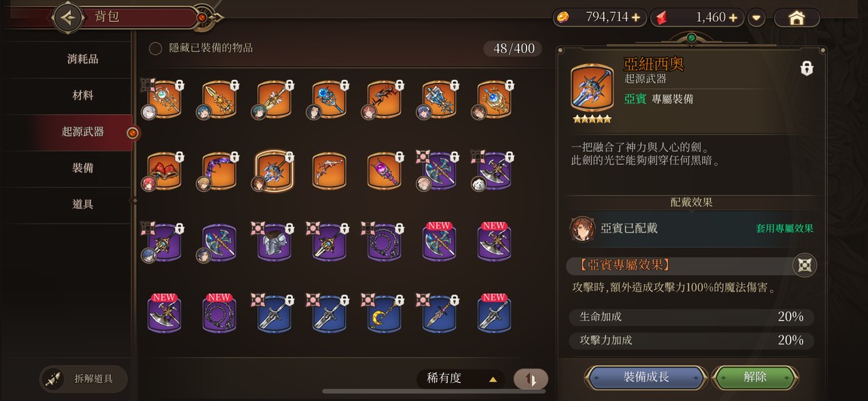
Task: Expand the currency dropdown arrow in top bar
Action: [x=756, y=17]
